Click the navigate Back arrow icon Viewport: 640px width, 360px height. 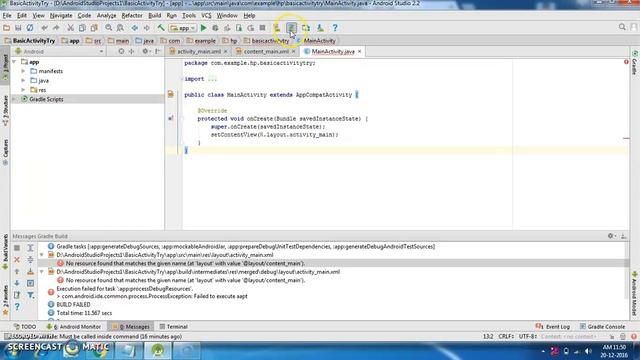coord(135,28)
